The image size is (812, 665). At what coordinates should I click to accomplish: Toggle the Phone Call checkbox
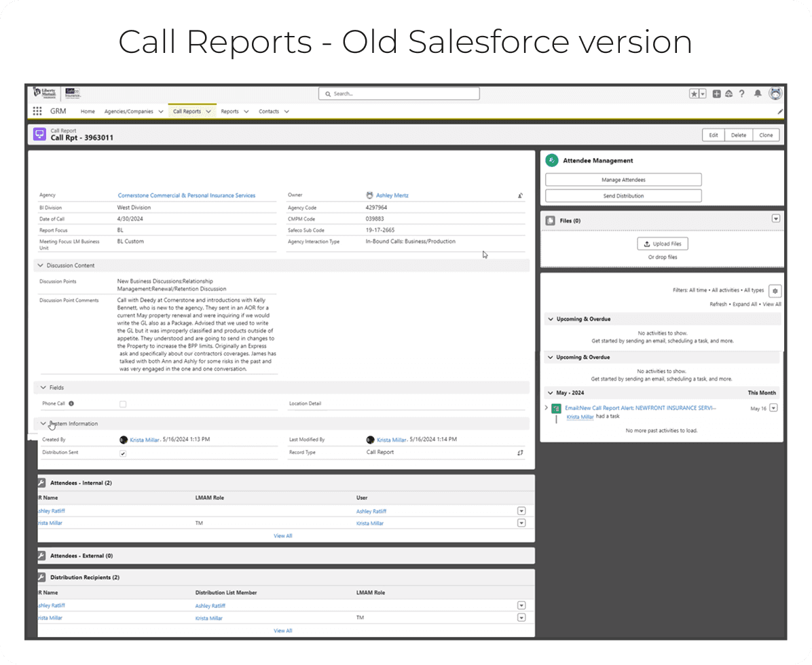(x=123, y=404)
